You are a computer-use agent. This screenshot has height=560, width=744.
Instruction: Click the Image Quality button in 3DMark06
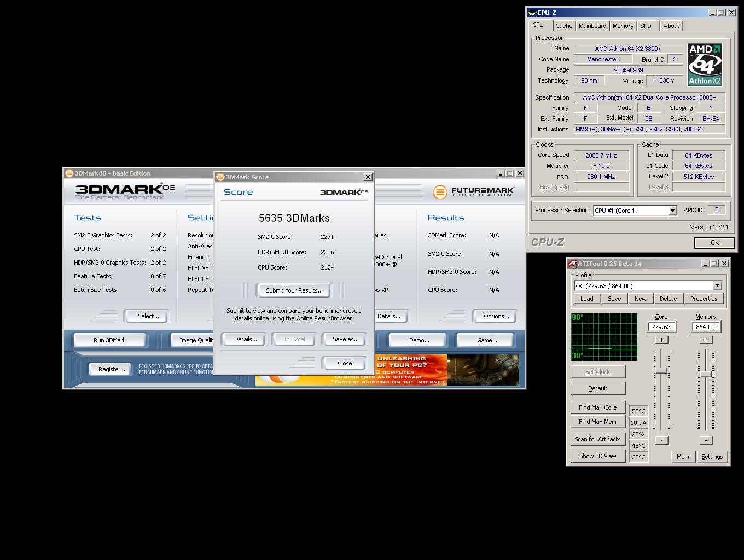(193, 340)
